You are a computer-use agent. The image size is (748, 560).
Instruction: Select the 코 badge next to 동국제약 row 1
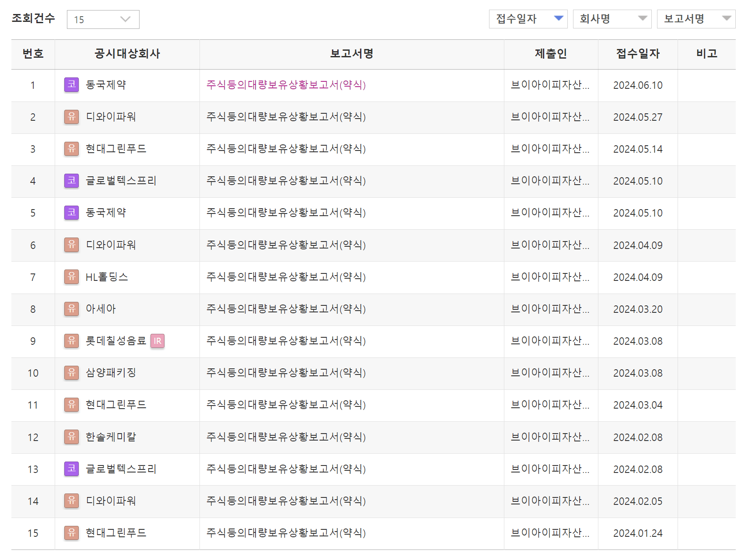pos(71,85)
